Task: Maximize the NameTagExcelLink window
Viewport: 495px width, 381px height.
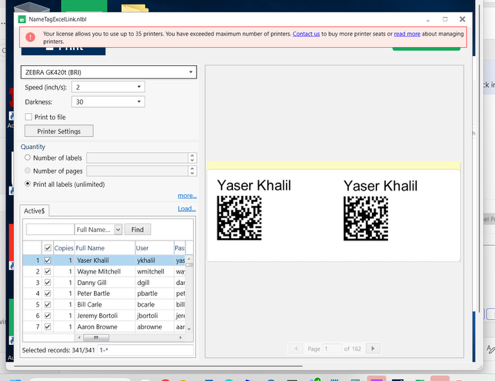Action: click(x=445, y=19)
